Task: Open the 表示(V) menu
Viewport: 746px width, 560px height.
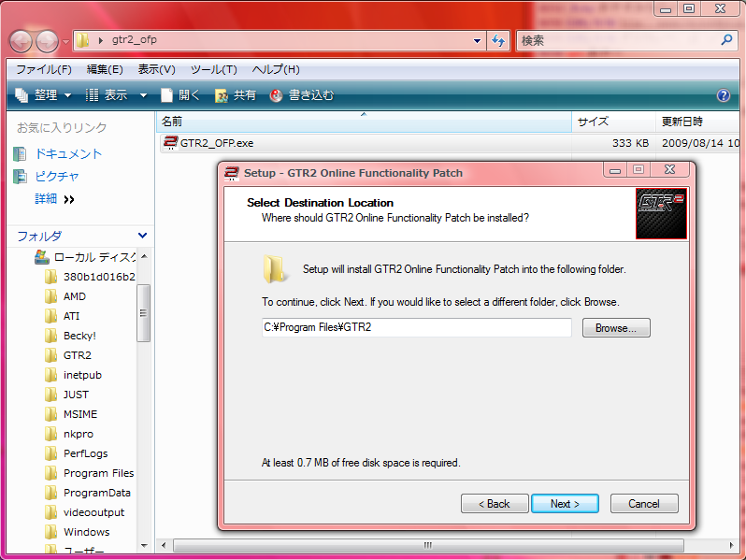Action: point(156,69)
